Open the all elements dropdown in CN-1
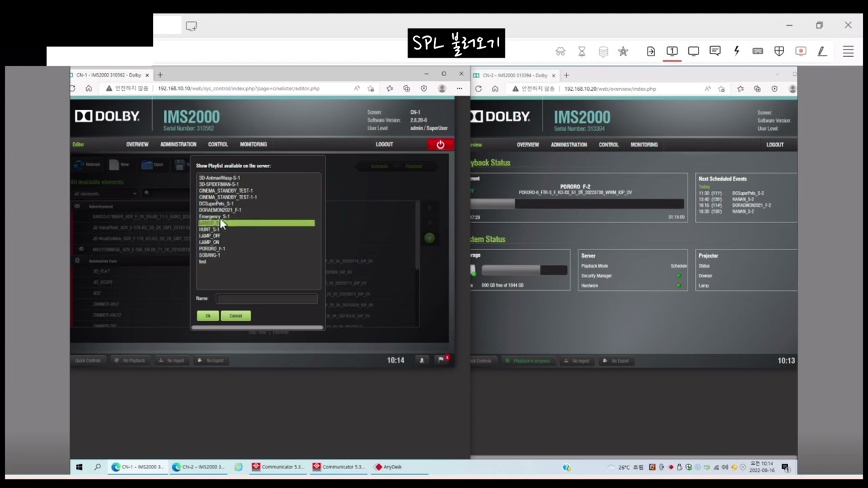868x488 pixels. (x=105, y=193)
